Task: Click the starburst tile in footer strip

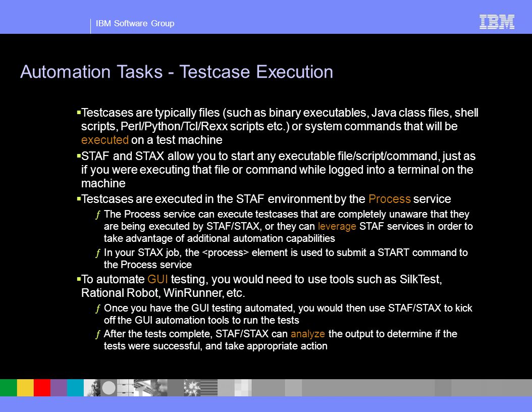Action: (192, 388)
